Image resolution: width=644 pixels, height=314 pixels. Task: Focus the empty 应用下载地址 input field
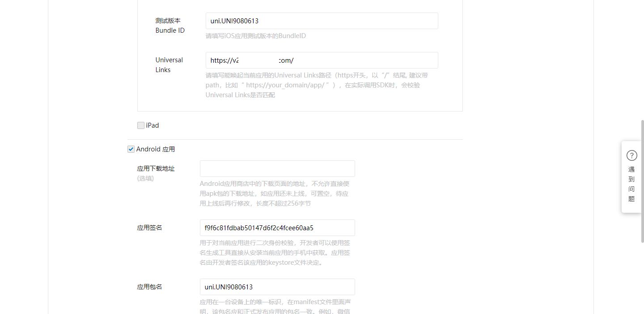277,169
